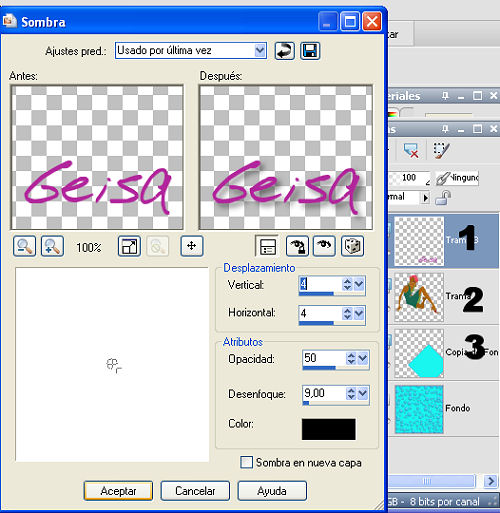
Task: Enable Sombra en nueva capa checkbox
Action: (246, 462)
